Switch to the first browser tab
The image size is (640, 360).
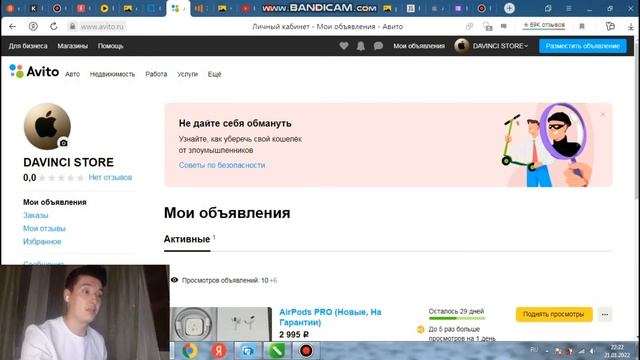(x=10, y=8)
